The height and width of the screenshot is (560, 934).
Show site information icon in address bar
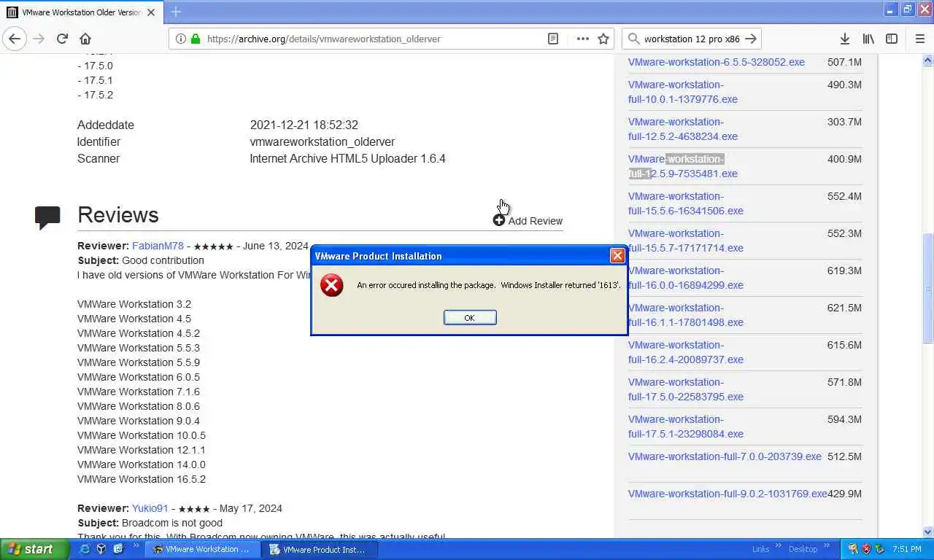click(181, 39)
